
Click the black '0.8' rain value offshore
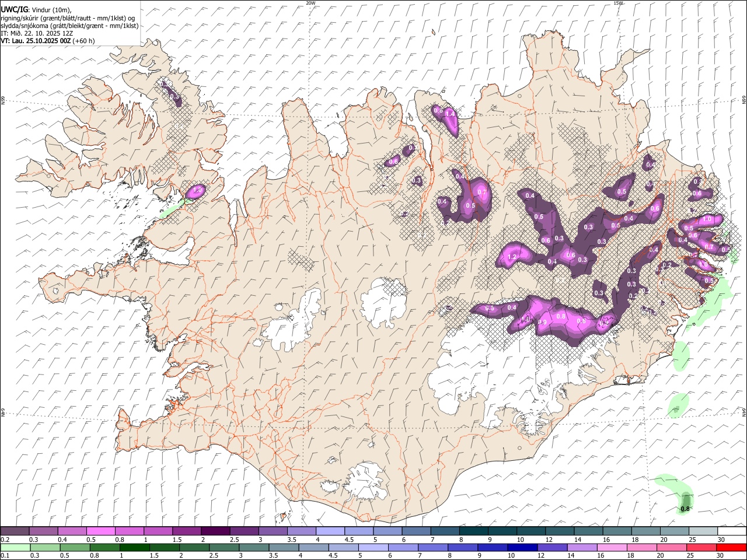pyautogui.click(x=685, y=509)
